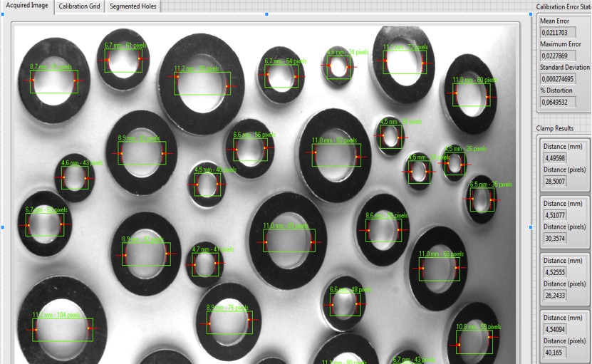592x364 pixels.
Task: Select Distance (mm) field showing 4,51077
Action: pyautogui.click(x=555, y=215)
